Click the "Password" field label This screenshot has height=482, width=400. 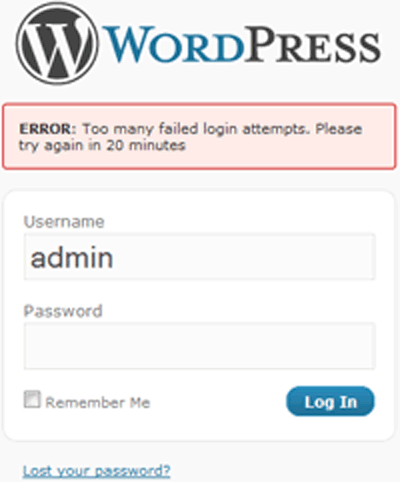63,311
